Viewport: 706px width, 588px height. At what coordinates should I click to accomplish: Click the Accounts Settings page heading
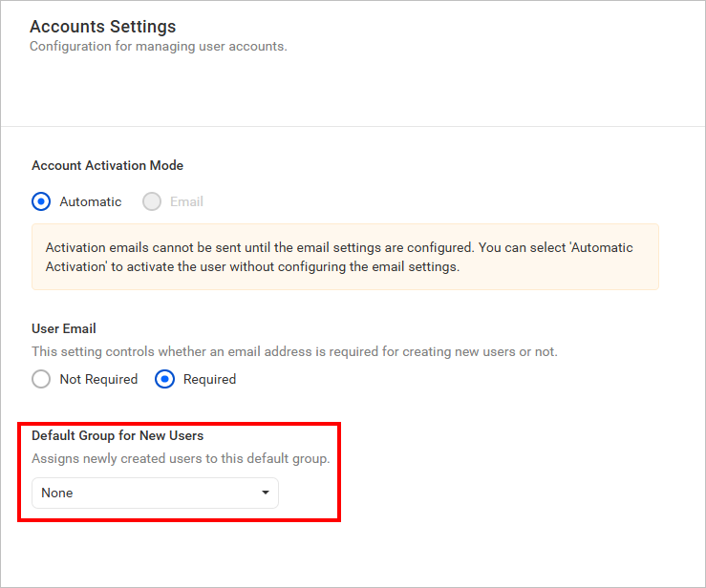click(102, 27)
